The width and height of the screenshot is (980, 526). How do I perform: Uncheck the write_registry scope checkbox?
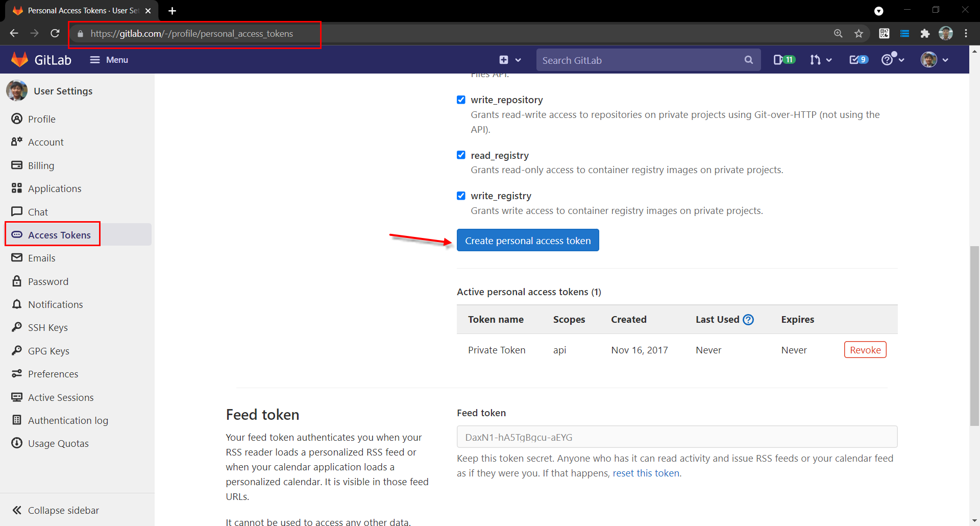(461, 196)
